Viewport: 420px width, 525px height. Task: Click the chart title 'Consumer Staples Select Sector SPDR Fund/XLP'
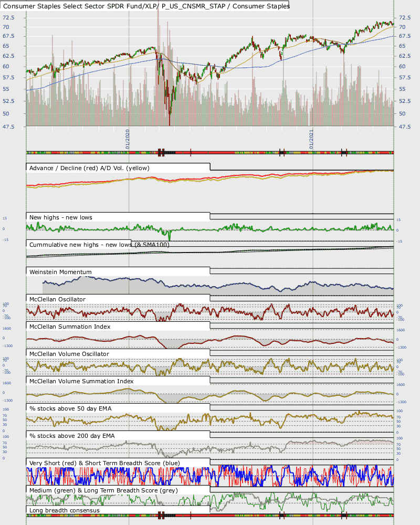pyautogui.click(x=79, y=6)
